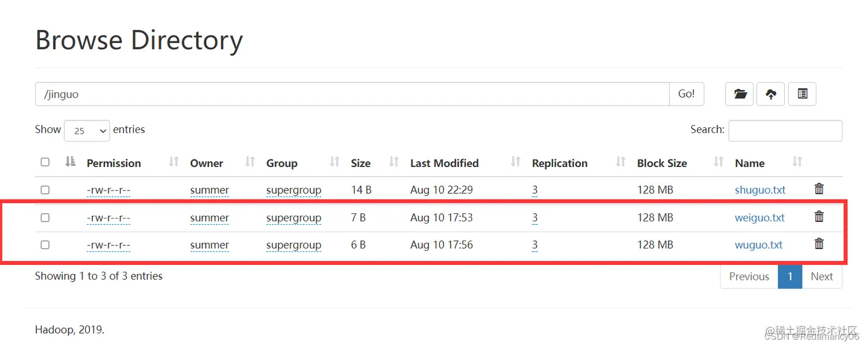The width and height of the screenshot is (868, 347).
Task: Tick the checkbox for shuguo.txt row
Action: click(x=45, y=190)
